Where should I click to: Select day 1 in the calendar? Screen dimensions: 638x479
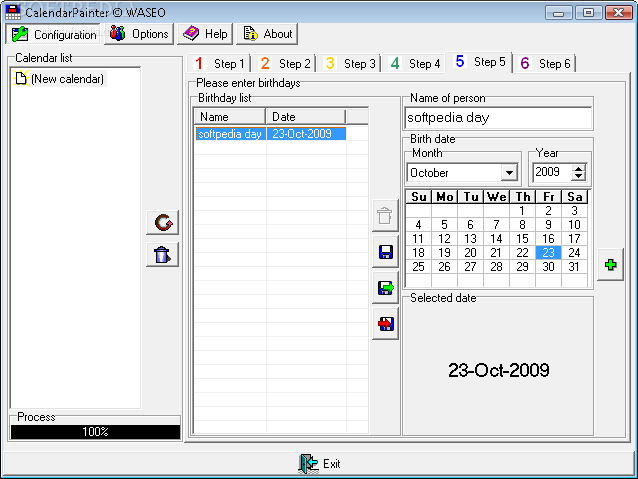coord(522,211)
